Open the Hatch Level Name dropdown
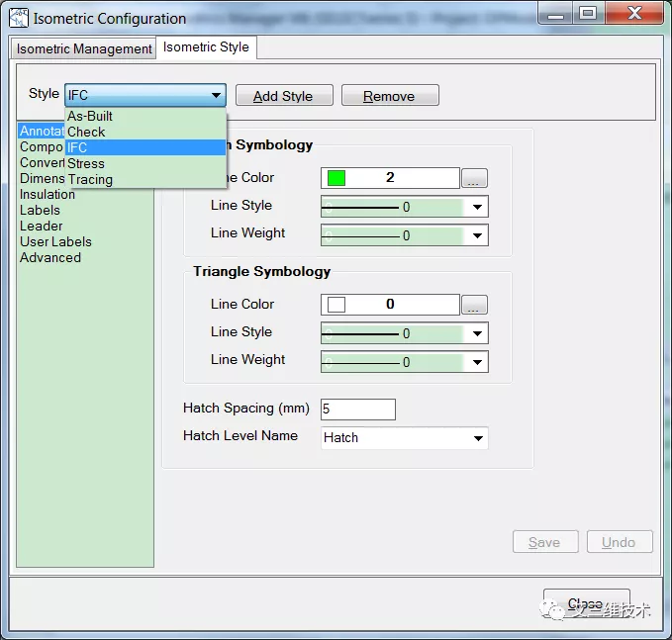 478,438
